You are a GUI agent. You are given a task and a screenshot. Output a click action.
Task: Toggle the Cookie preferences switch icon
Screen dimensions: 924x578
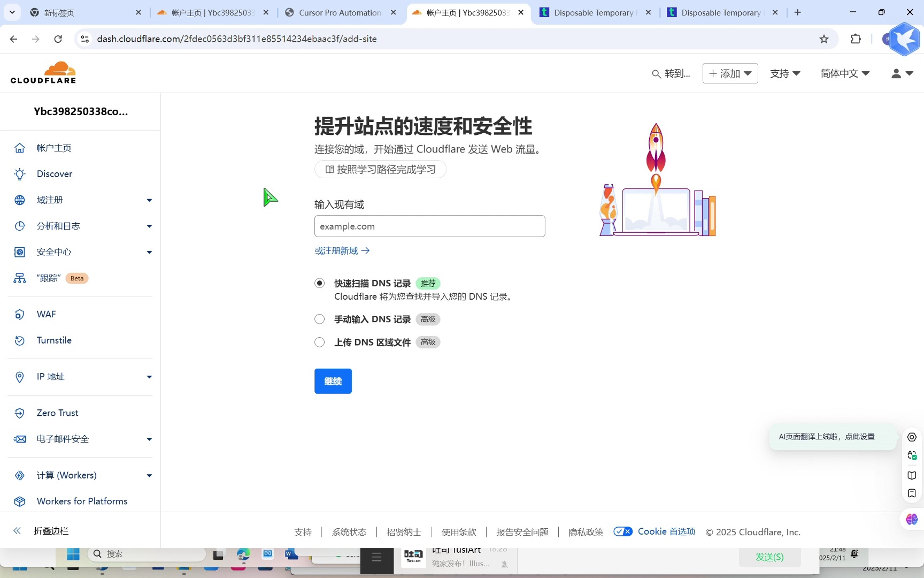(623, 531)
